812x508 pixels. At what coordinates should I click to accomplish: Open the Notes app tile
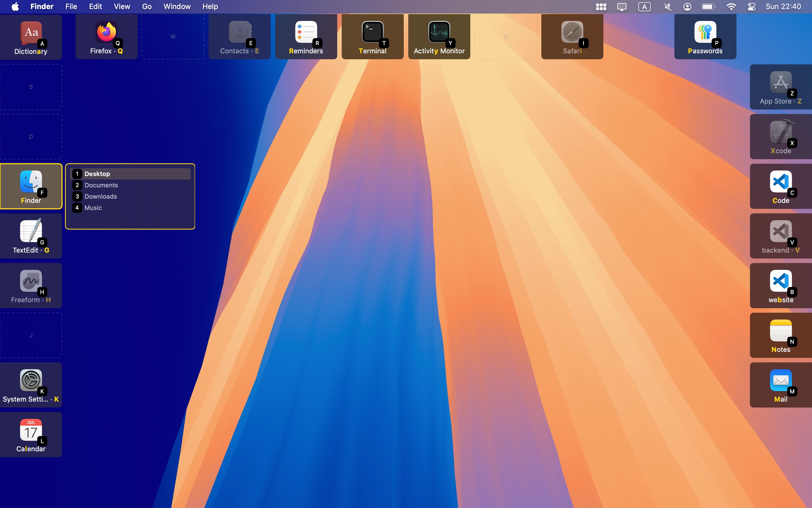[x=781, y=336]
